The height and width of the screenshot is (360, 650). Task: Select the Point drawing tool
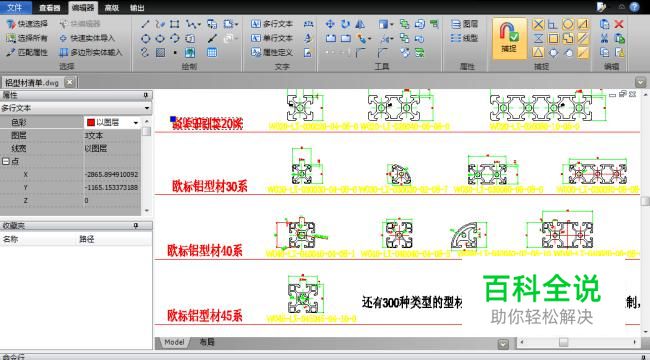[x=175, y=53]
